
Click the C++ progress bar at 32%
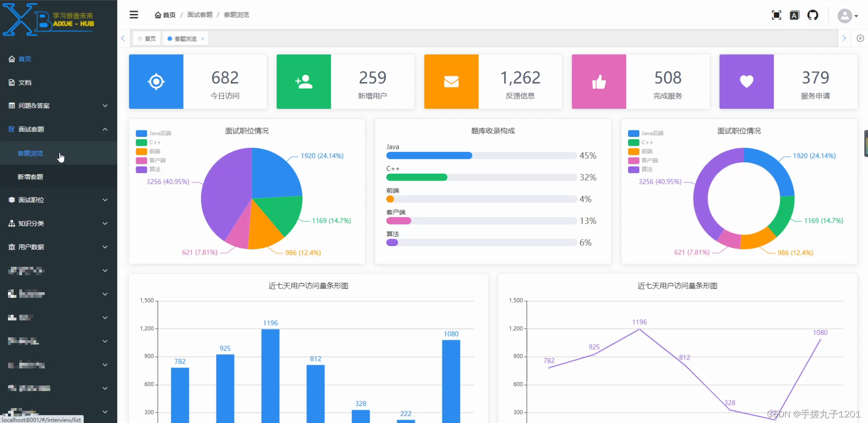click(481, 177)
